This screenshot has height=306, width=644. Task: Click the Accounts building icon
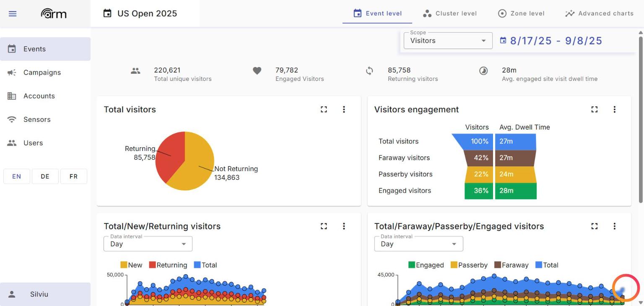[x=12, y=96]
